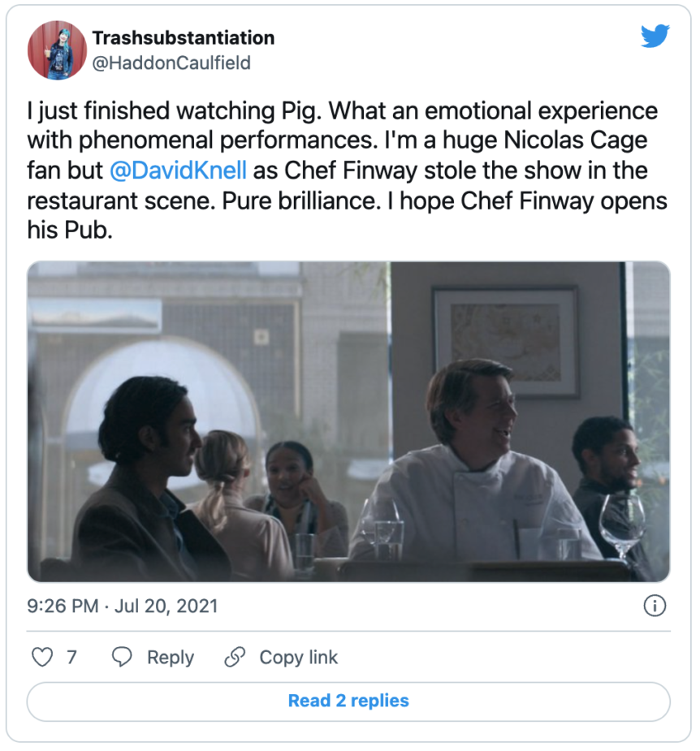
Task: Click the tweet text about watching Pig
Action: point(347,170)
